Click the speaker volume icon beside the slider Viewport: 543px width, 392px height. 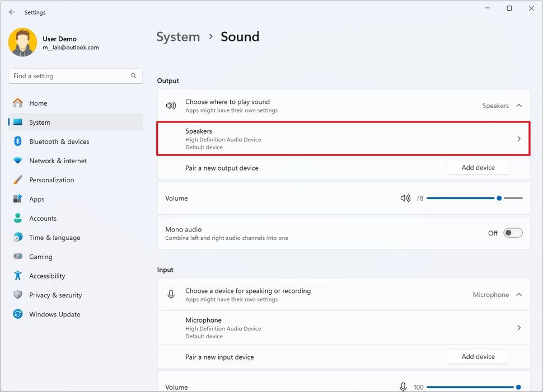pyautogui.click(x=405, y=197)
